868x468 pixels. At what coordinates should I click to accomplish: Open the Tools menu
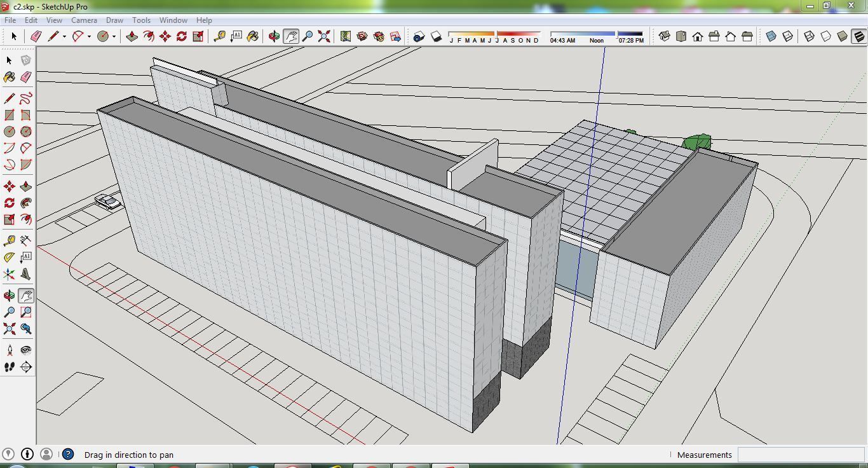click(x=141, y=20)
